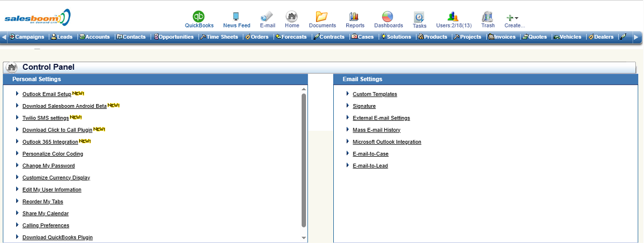The width and height of the screenshot is (644, 243).
Task: Open the Forecasts tab
Action: (x=291, y=37)
